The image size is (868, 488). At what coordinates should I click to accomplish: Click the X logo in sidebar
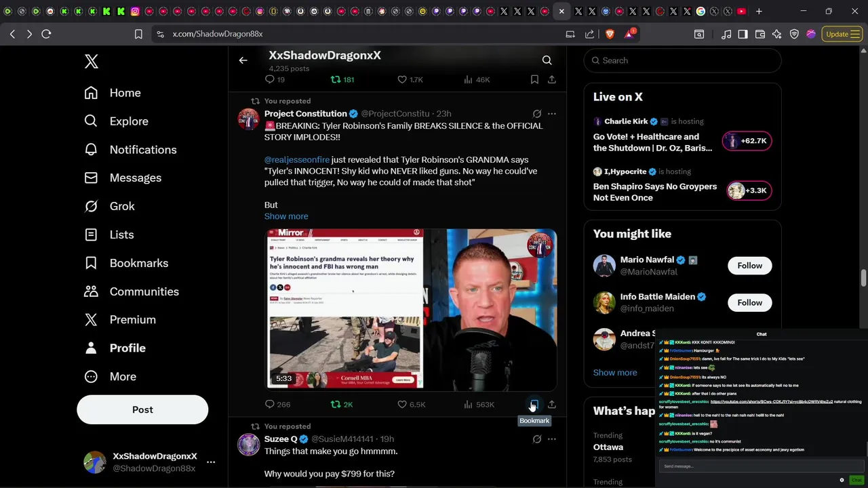point(92,61)
